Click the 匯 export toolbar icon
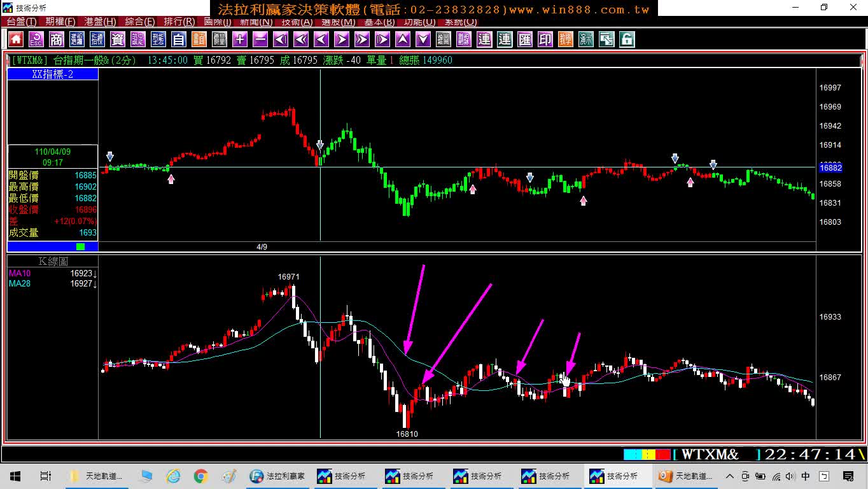Screen dimensions: 868x489 click(525, 39)
